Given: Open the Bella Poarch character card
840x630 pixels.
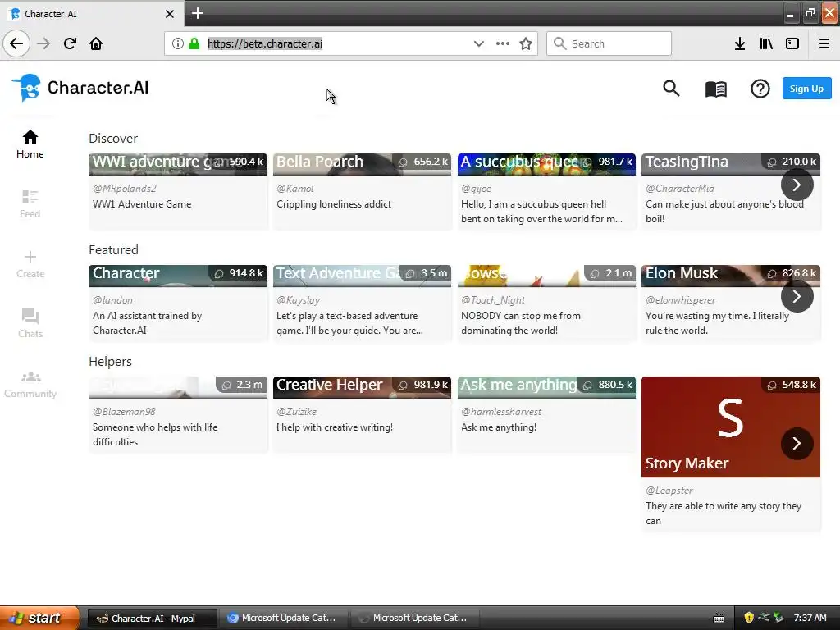Looking at the screenshot, I should pyautogui.click(x=362, y=191).
